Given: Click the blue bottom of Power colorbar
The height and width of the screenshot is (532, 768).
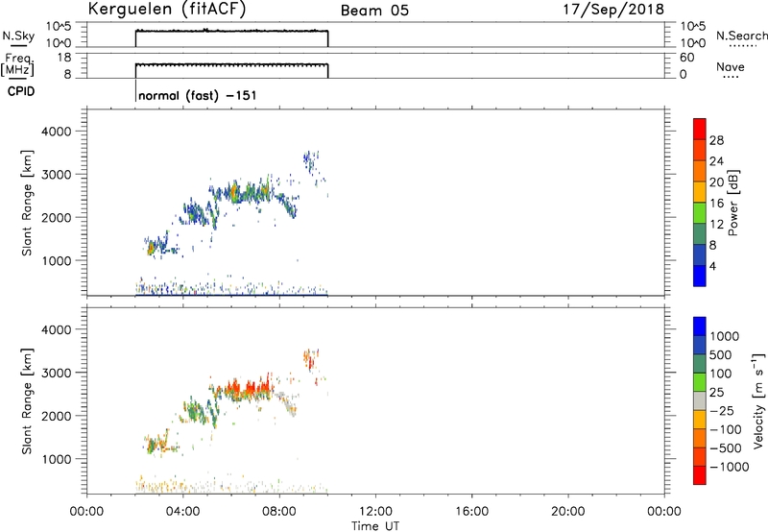Looking at the screenshot, I should (x=700, y=276).
